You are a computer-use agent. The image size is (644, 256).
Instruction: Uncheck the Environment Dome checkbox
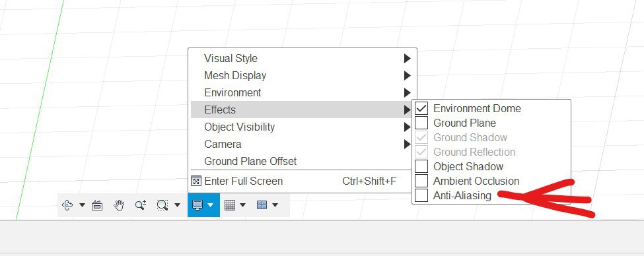(x=421, y=108)
